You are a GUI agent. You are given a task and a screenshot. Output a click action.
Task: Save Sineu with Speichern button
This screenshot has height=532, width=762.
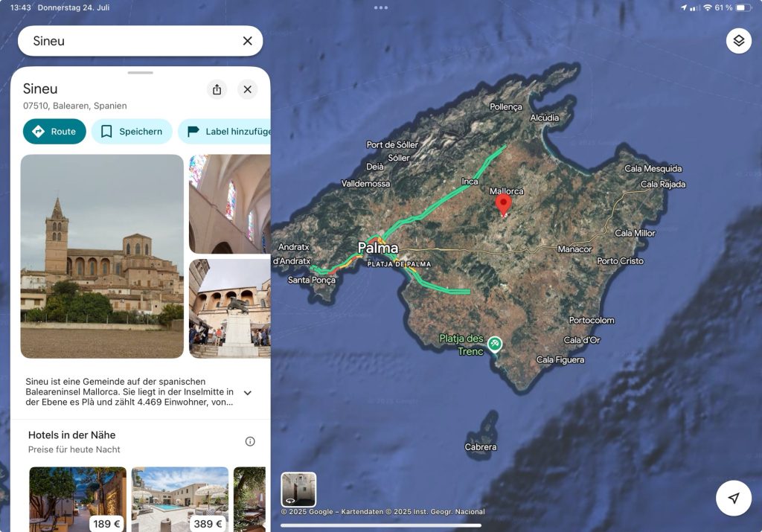(x=132, y=132)
